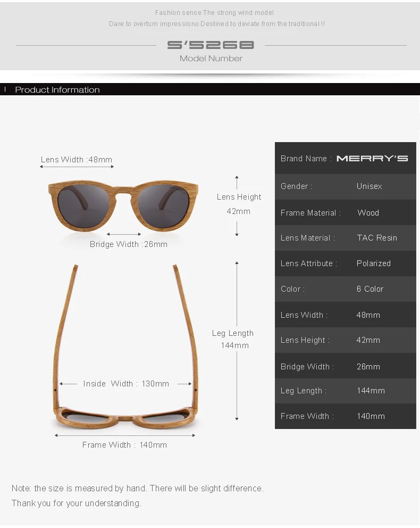Image resolution: width=420 pixels, height=528 pixels.
Task: Click the '6 Color' table value
Action: tap(370, 289)
